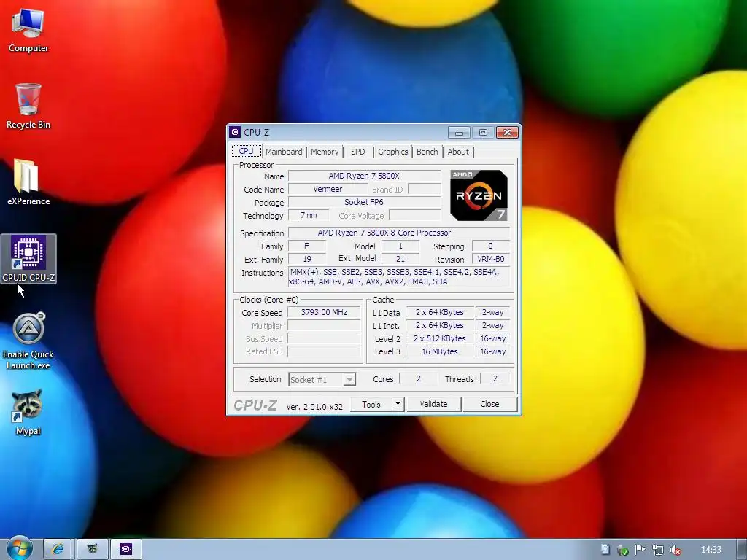Screen dimensions: 747x560
Task: Click the show desktop strip
Action: (742, 550)
